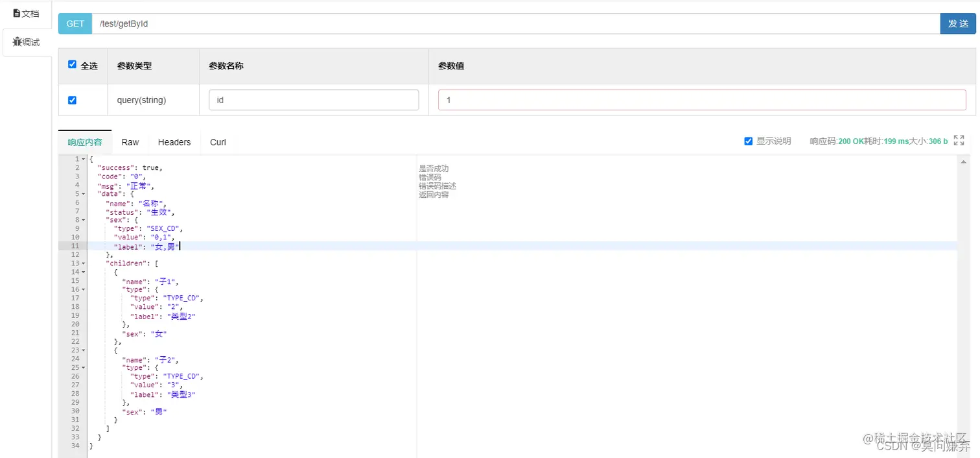Click the "type": "SEX_CD" line

pos(148,229)
